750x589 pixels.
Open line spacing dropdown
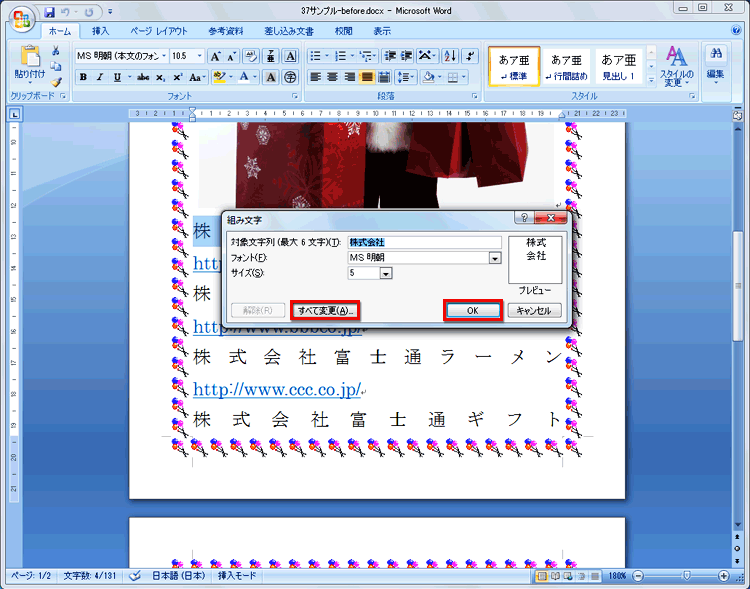[406, 77]
